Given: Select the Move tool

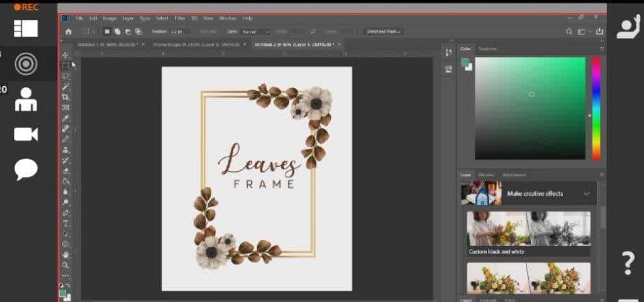Looking at the screenshot, I should coord(65,55).
